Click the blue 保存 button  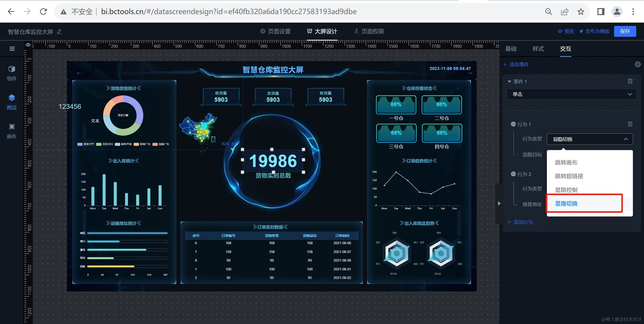pos(625,31)
